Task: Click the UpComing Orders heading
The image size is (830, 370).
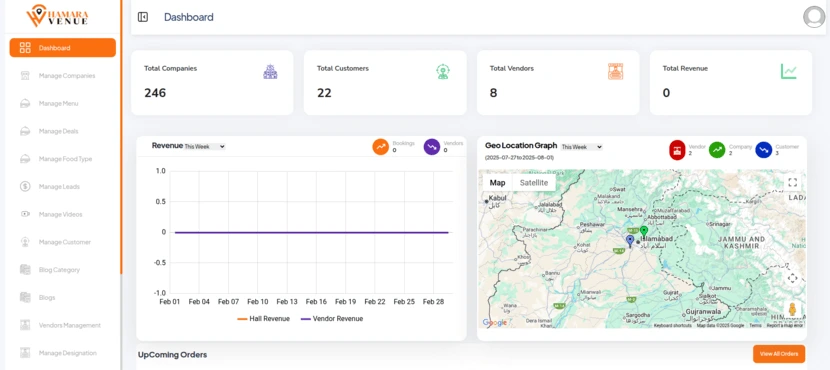Action: (x=173, y=355)
